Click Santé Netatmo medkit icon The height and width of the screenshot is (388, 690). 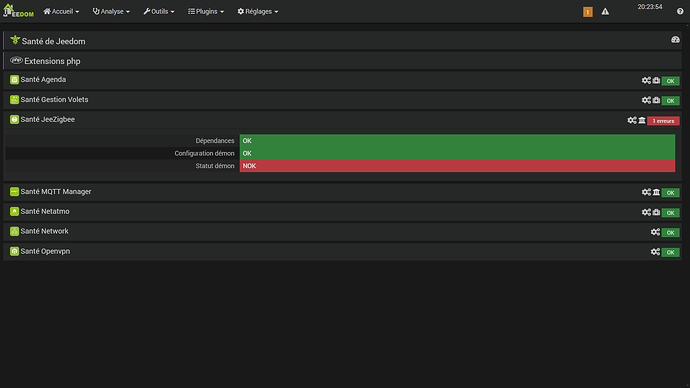click(x=656, y=212)
